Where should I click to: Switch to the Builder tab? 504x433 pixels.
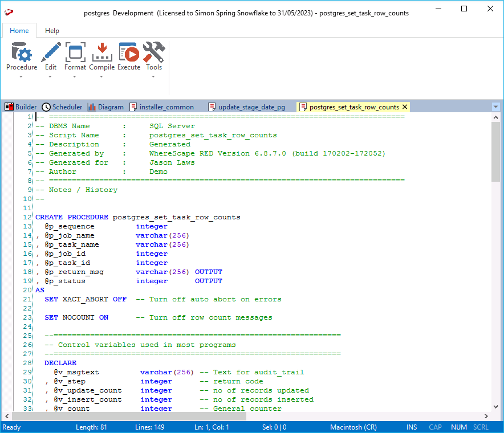[21, 107]
